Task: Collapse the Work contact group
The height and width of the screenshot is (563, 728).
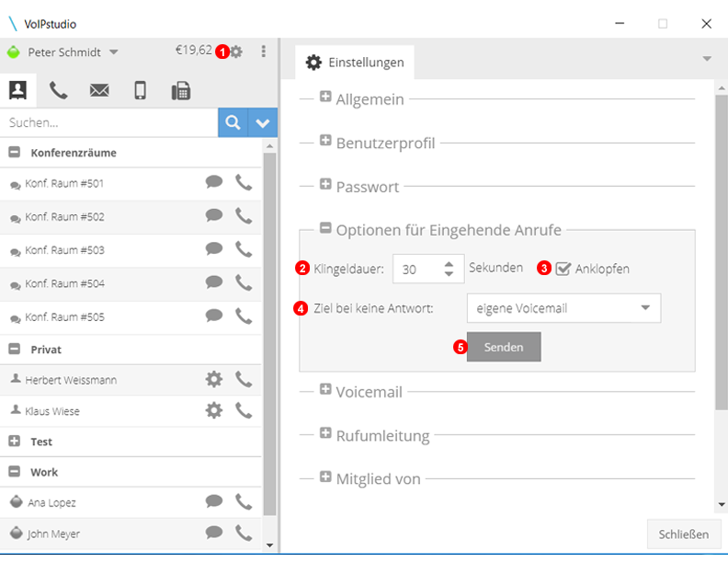Action: 15,472
